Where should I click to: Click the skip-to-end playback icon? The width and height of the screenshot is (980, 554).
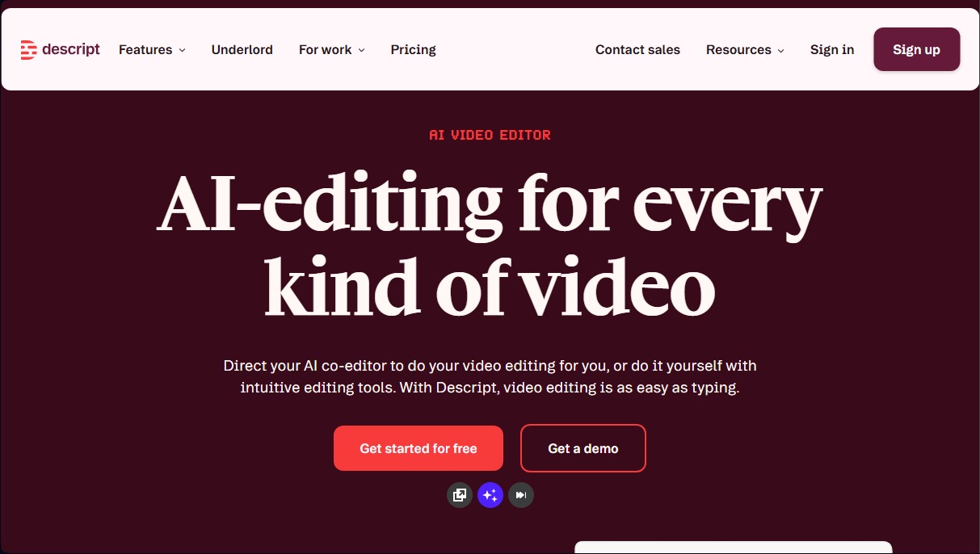[520, 494]
